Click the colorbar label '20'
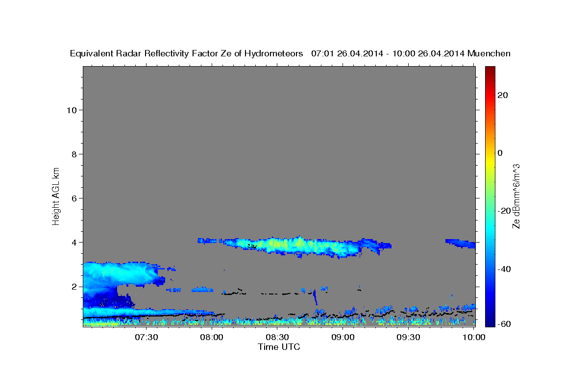Image resolution: width=588 pixels, height=392 pixels. (x=503, y=95)
